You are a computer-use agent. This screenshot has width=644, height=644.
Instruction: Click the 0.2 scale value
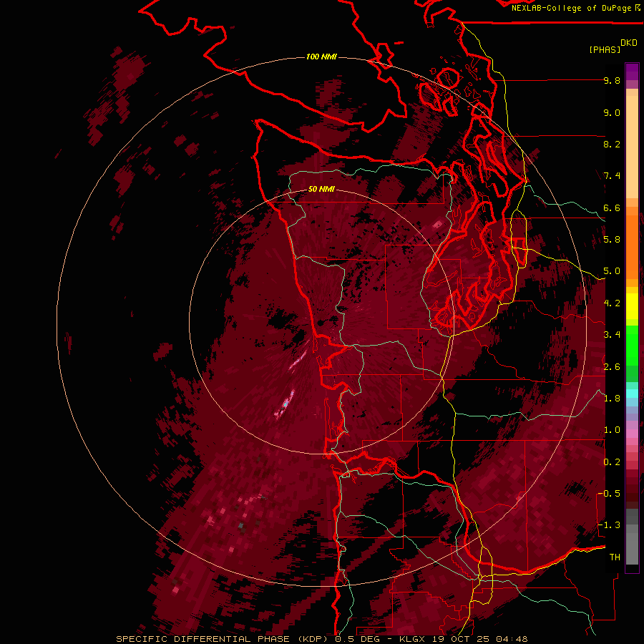point(612,462)
